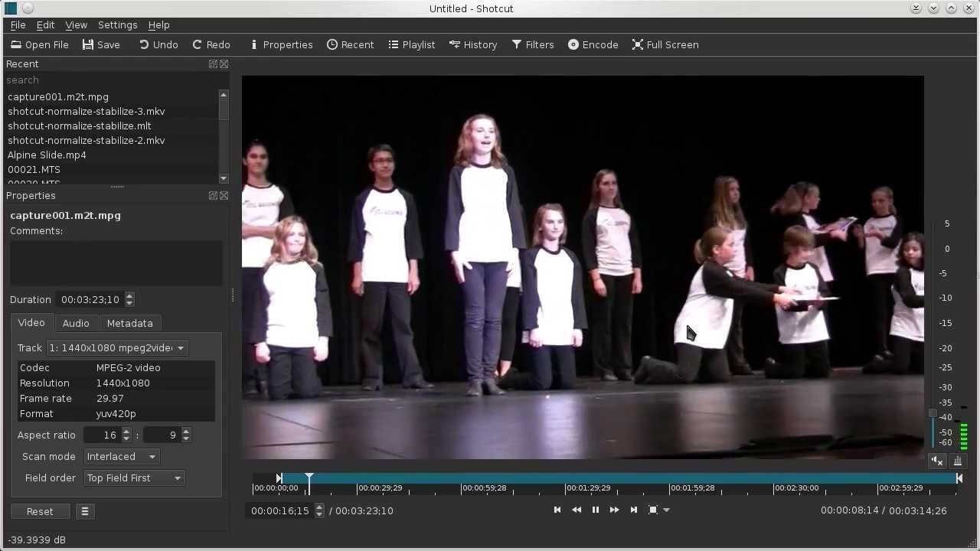Viewport: 980px width, 551px height.
Task: Click the Reset button
Action: pos(40,511)
